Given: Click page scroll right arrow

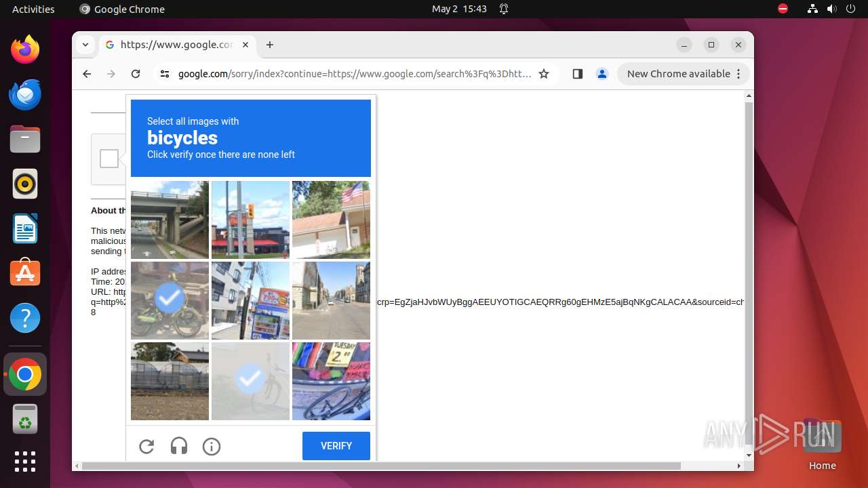Looking at the screenshot, I should (739, 466).
